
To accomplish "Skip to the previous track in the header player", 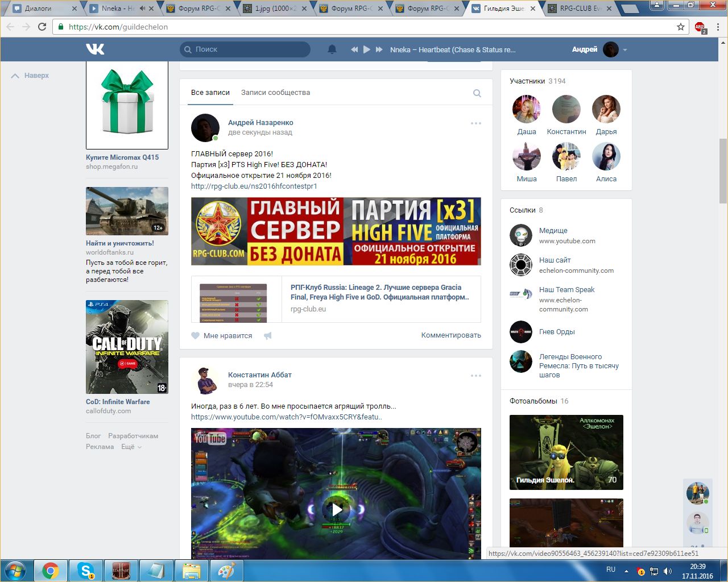I will [354, 49].
